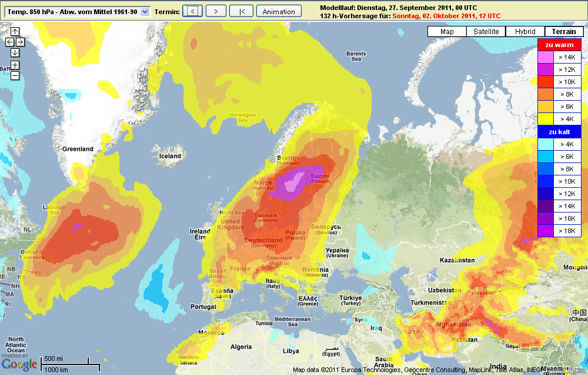Switch to Map view type
The height and width of the screenshot is (375, 588).
pyautogui.click(x=447, y=32)
